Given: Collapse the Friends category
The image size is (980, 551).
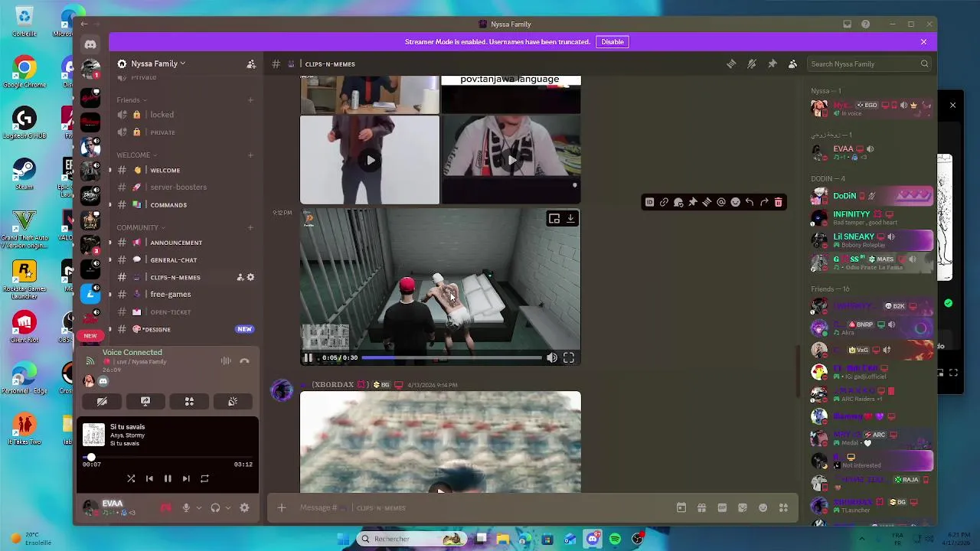Looking at the screenshot, I should pos(132,99).
